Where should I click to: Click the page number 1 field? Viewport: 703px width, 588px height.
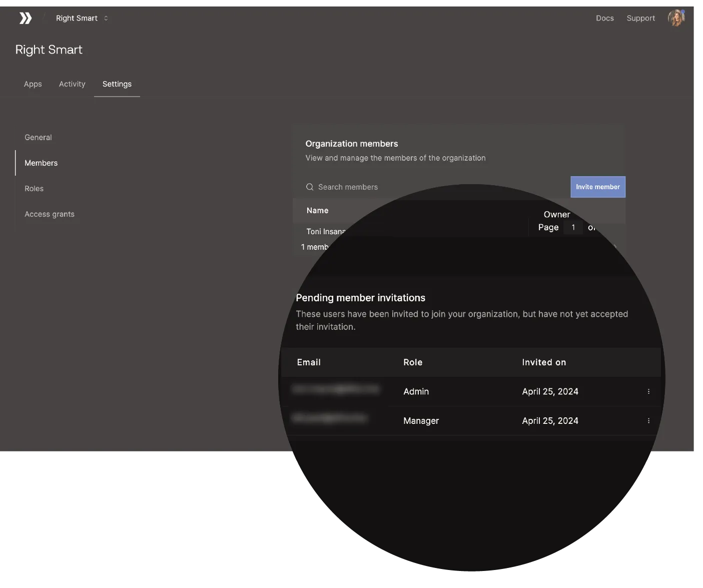pyautogui.click(x=573, y=228)
